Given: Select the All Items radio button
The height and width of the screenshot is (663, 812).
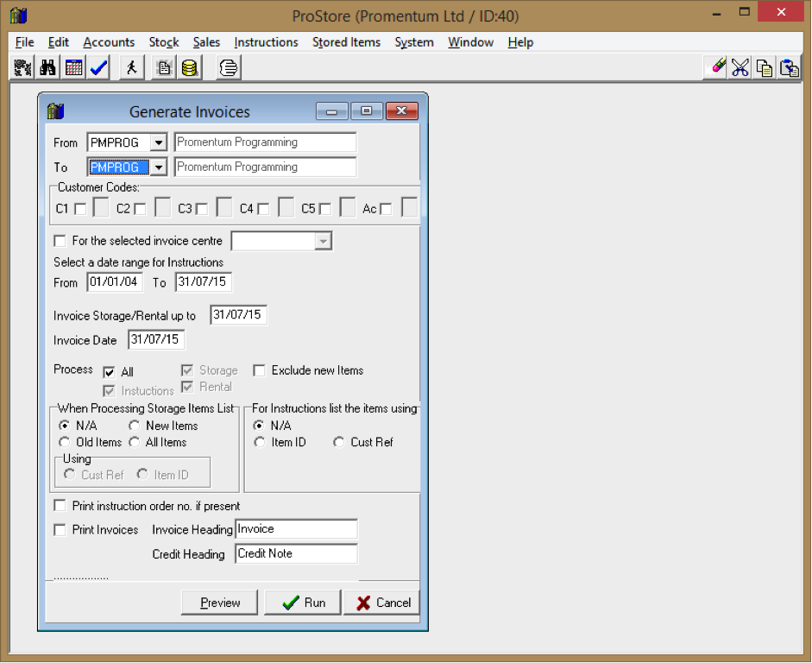Looking at the screenshot, I should click(135, 442).
